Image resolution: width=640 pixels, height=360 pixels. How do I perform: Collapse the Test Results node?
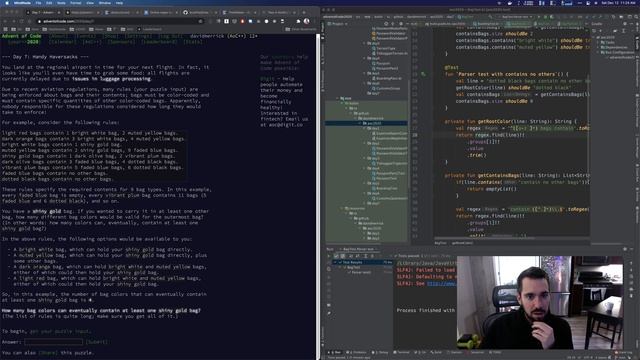tap(336, 262)
